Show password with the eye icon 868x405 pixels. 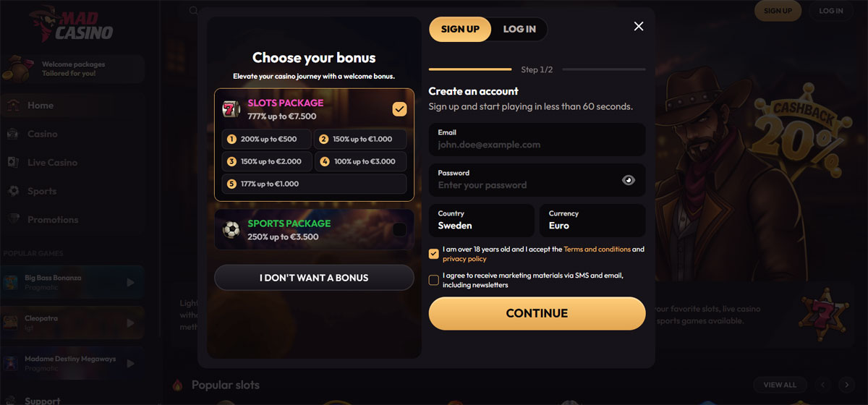629,180
